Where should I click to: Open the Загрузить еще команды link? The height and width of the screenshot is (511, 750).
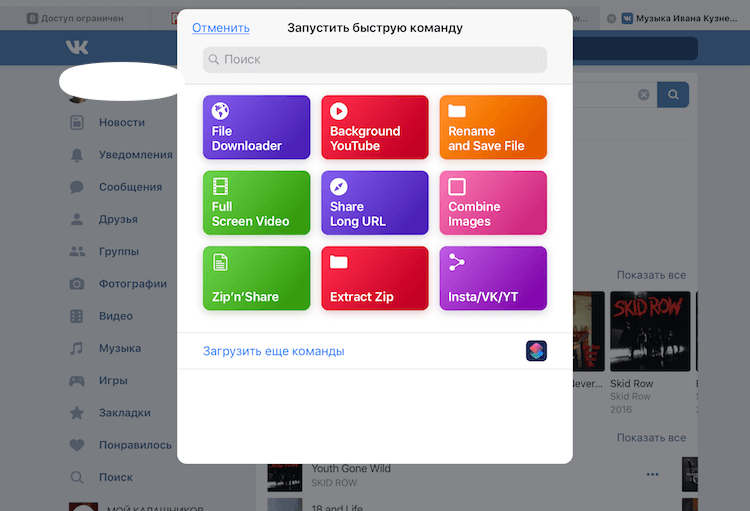point(274,351)
